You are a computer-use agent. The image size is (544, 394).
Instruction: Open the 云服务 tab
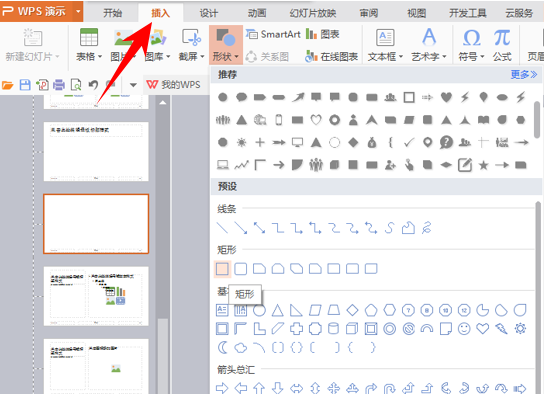(519, 13)
